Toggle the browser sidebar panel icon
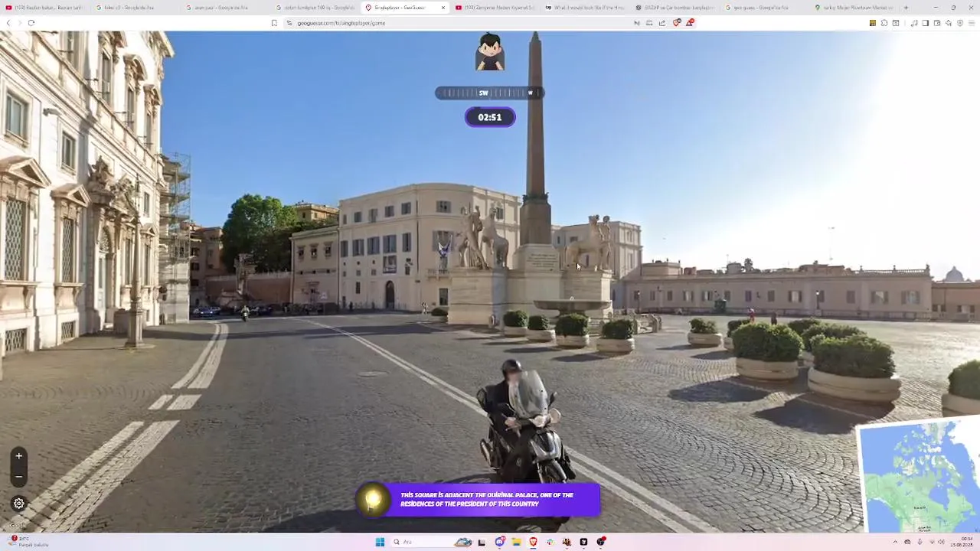The height and width of the screenshot is (551, 980). 925,23
